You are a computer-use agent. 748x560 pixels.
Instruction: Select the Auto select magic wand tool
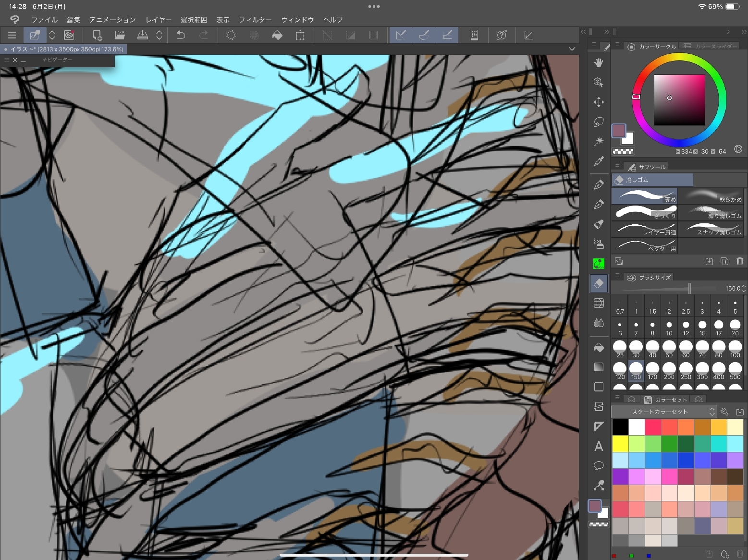(599, 141)
